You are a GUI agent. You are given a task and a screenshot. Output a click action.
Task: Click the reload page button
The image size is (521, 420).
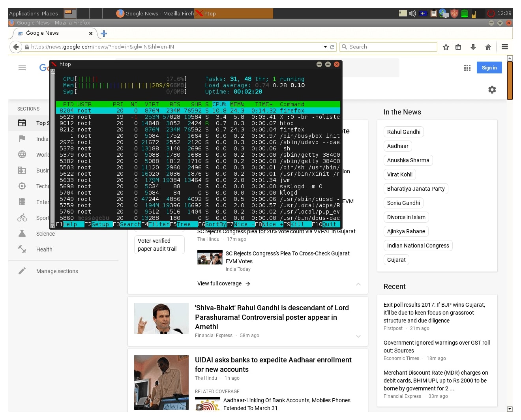[x=332, y=47]
